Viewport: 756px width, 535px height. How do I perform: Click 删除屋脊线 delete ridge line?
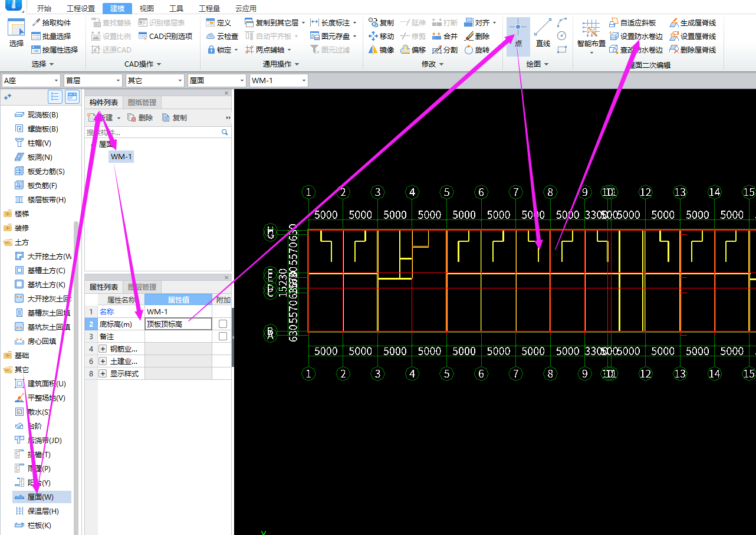click(693, 50)
